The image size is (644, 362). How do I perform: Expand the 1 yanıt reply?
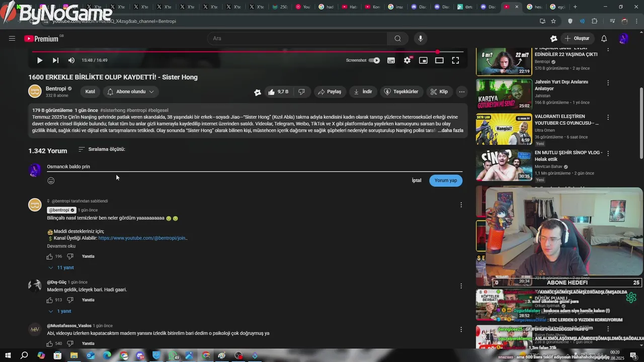60,311
